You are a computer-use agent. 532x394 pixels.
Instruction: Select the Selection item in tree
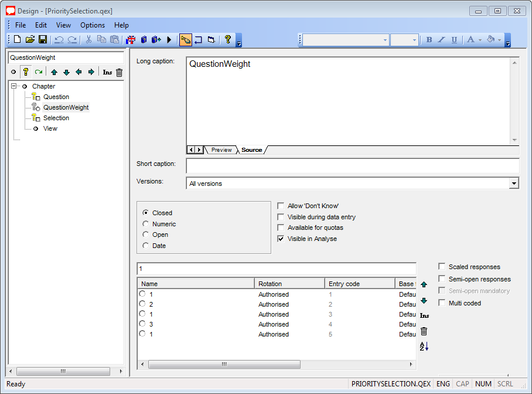point(56,118)
